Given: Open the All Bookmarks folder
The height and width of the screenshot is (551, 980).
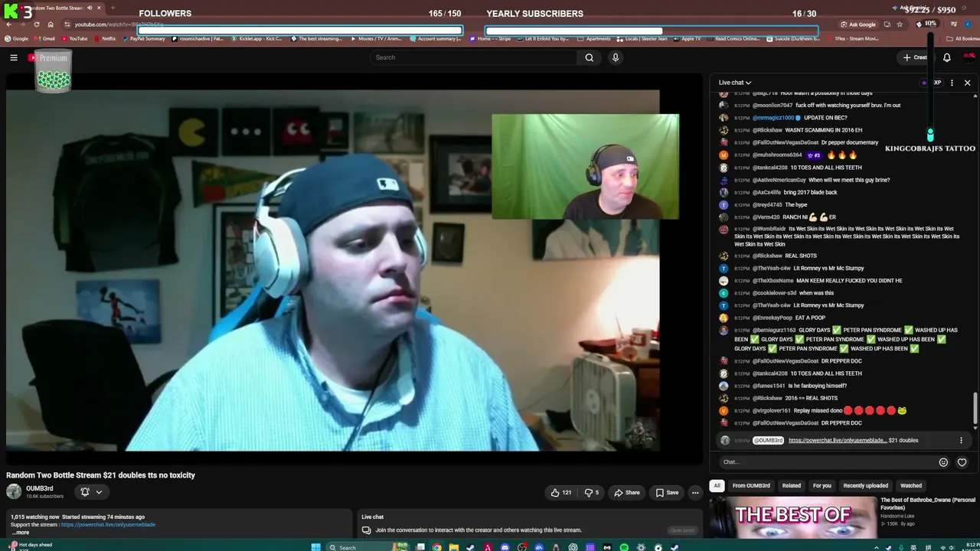Looking at the screenshot, I should tap(963, 38).
